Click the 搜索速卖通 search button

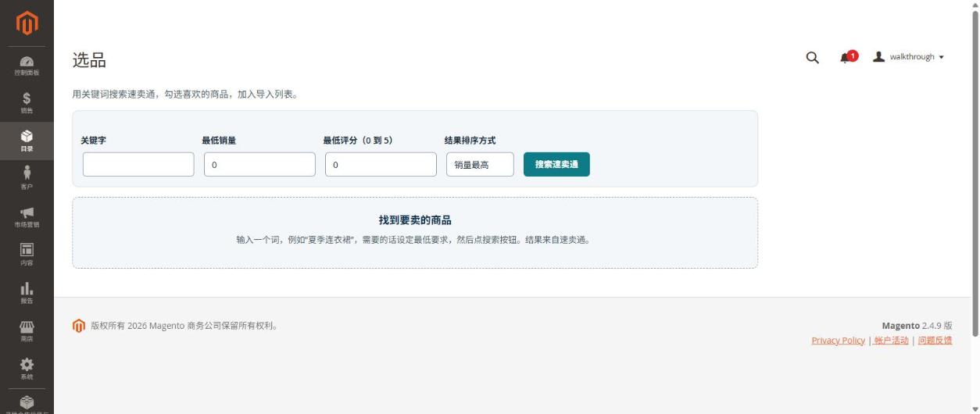(556, 164)
